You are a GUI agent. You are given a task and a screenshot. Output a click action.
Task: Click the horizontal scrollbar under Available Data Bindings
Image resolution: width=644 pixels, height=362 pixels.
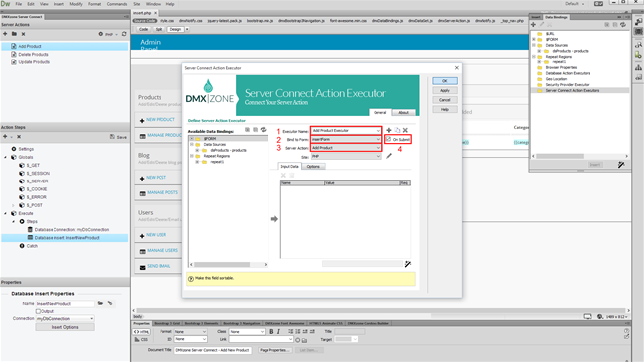coord(228,265)
